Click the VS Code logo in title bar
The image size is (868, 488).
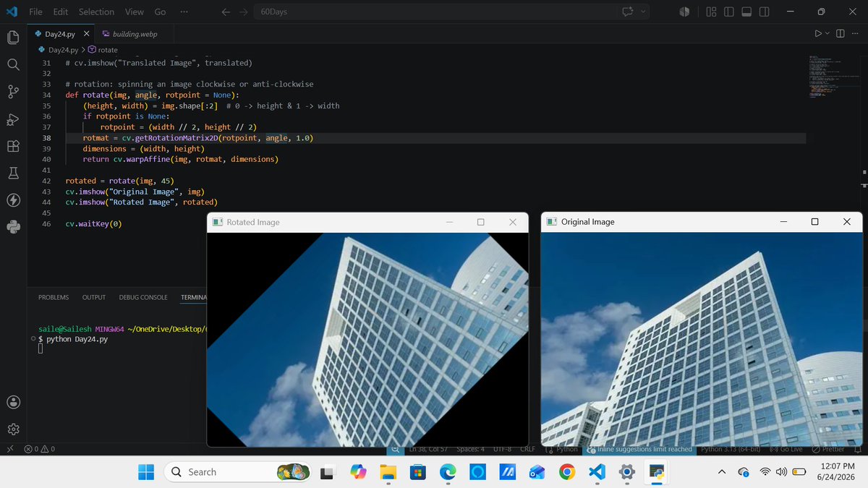click(x=12, y=12)
